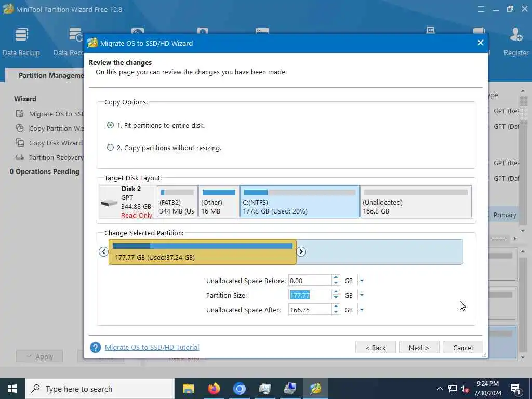Open Migrate OS to SSD sidebar entry

(56, 114)
